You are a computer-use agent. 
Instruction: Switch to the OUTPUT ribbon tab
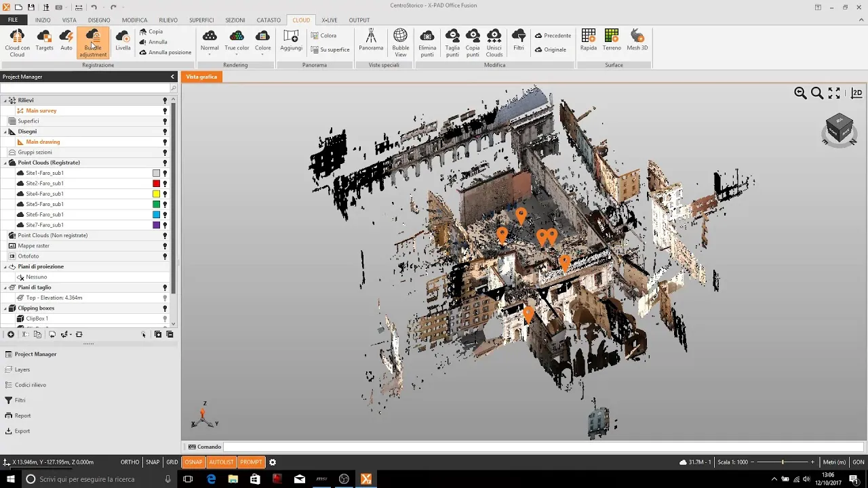point(359,20)
